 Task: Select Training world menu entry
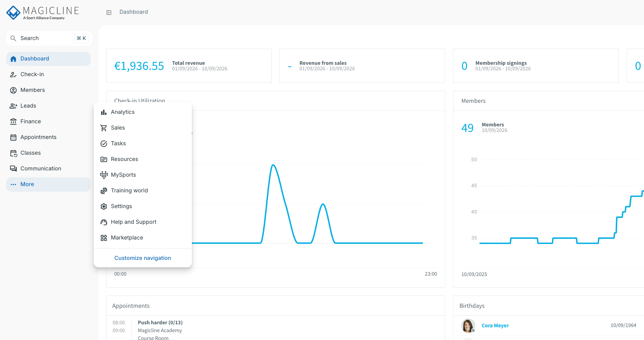click(143, 191)
